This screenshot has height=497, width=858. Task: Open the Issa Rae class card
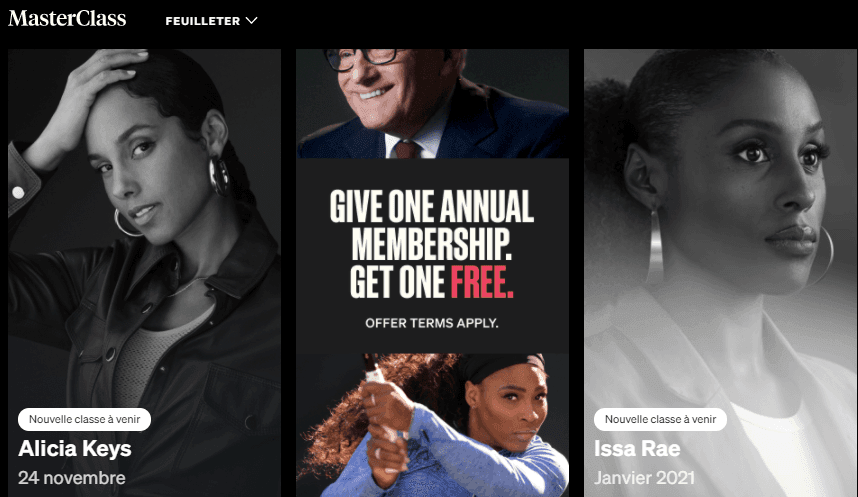[720, 273]
